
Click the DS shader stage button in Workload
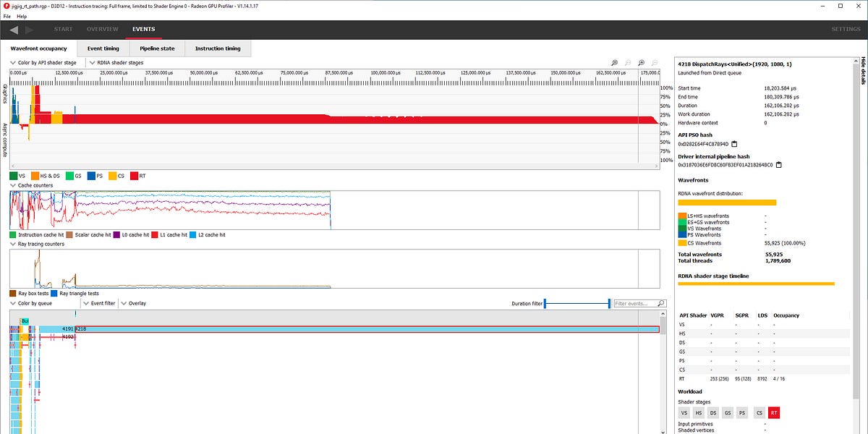tap(714, 413)
